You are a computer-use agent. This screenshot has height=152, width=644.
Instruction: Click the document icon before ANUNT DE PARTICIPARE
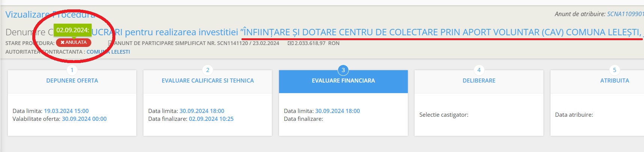tap(110, 43)
